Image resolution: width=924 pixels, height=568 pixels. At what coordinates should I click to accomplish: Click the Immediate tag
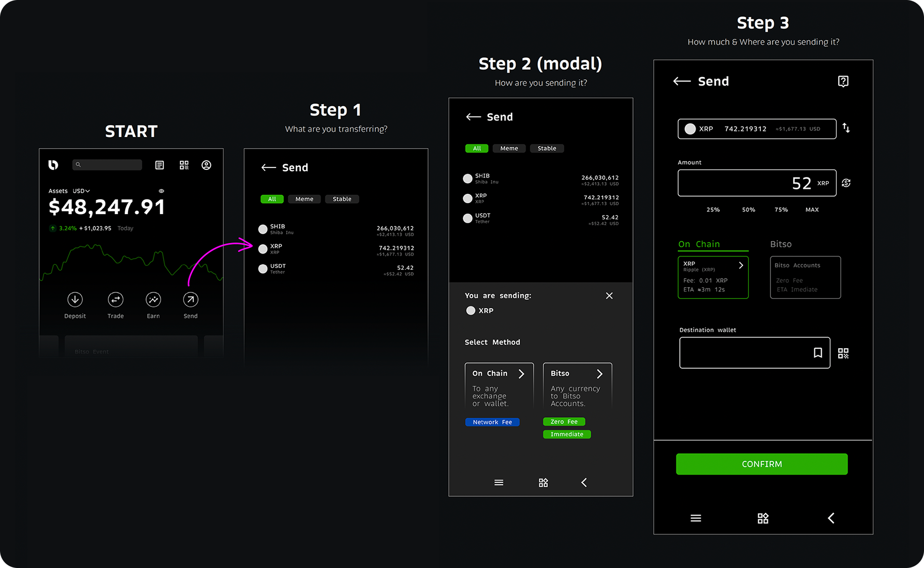tap(567, 434)
